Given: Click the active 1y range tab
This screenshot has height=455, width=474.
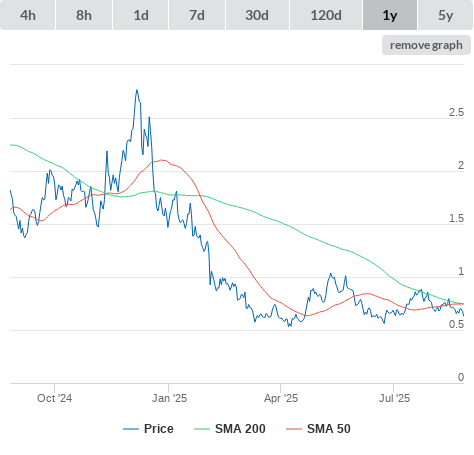Looking at the screenshot, I should click(390, 15).
